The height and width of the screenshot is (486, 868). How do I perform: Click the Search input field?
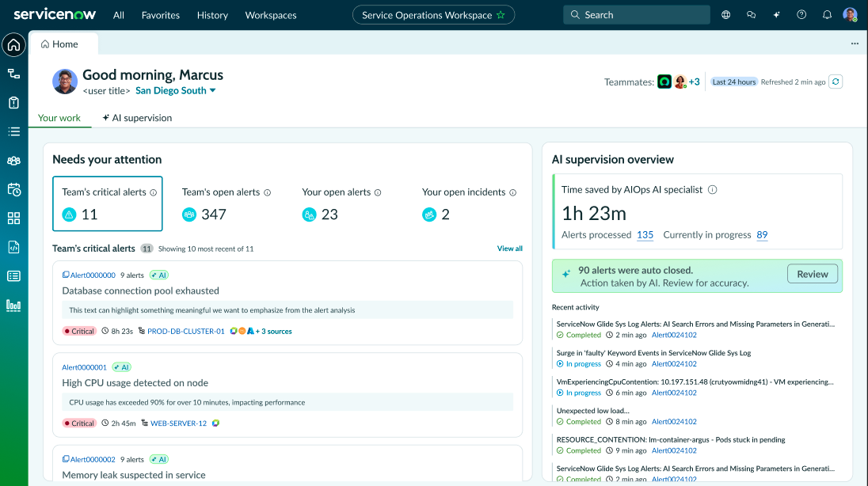[x=637, y=15]
